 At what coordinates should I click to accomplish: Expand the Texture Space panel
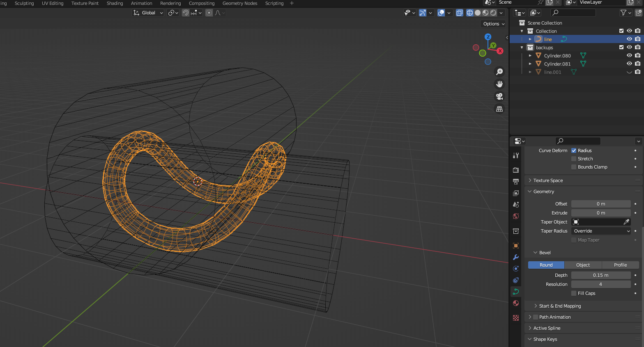point(548,180)
